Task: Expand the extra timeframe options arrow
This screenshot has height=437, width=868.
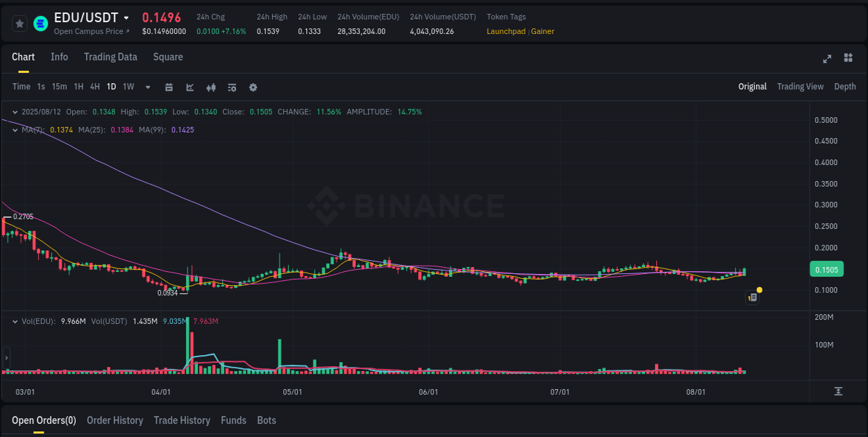Action: tap(147, 87)
